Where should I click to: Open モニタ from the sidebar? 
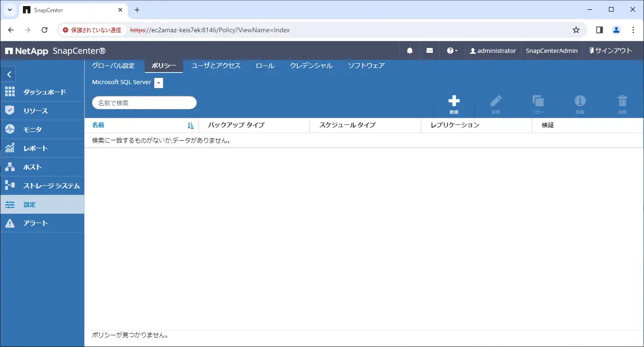pyautogui.click(x=42, y=130)
